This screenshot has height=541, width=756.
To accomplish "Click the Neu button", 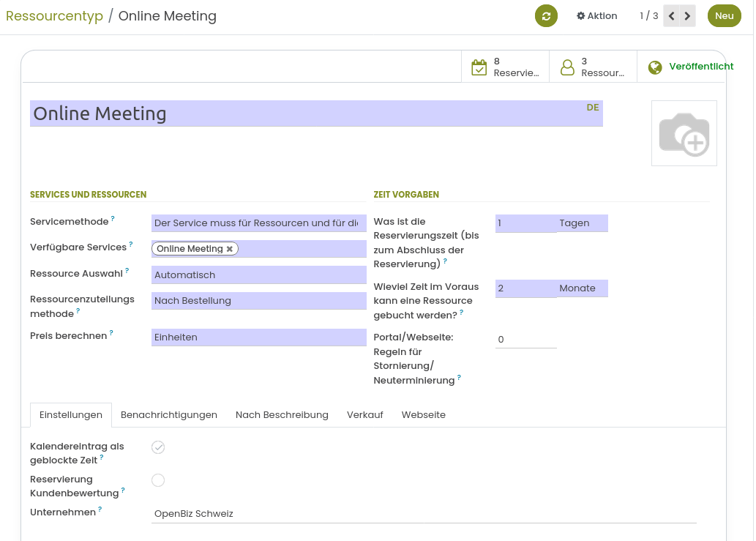I will tap(724, 16).
